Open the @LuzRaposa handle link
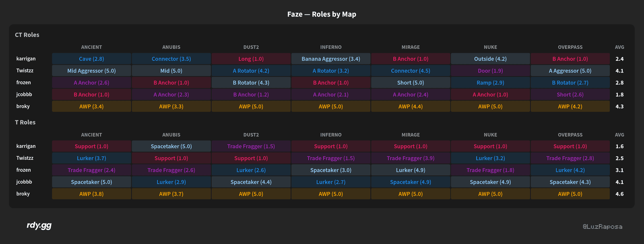 (x=603, y=227)
